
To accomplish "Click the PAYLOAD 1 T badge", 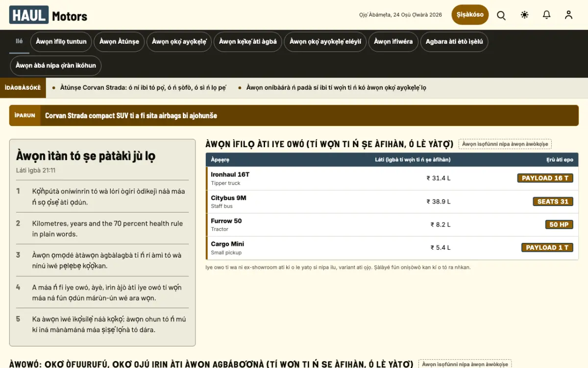I will [547, 248].
